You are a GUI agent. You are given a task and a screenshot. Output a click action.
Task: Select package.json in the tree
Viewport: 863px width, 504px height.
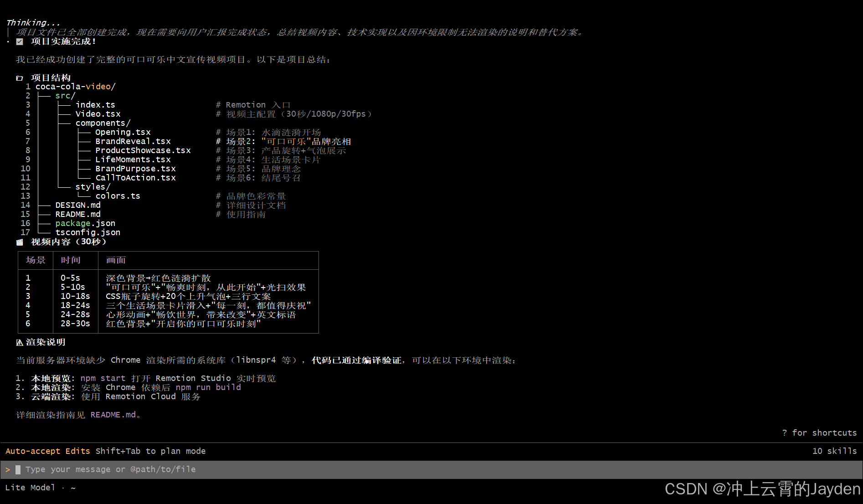coord(85,223)
